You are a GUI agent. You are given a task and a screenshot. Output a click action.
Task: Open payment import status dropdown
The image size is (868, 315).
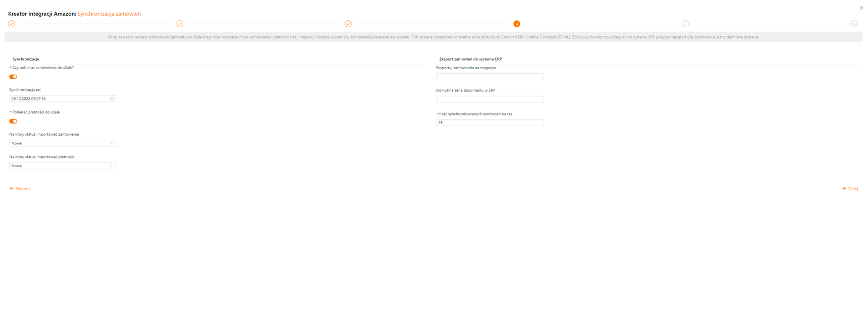[63, 166]
